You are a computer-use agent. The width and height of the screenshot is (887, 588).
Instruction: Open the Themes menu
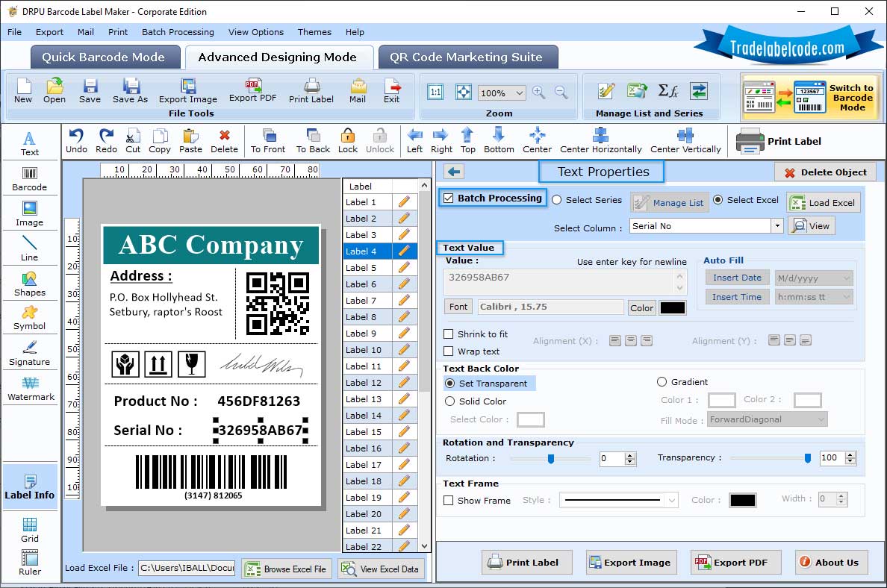tap(314, 32)
